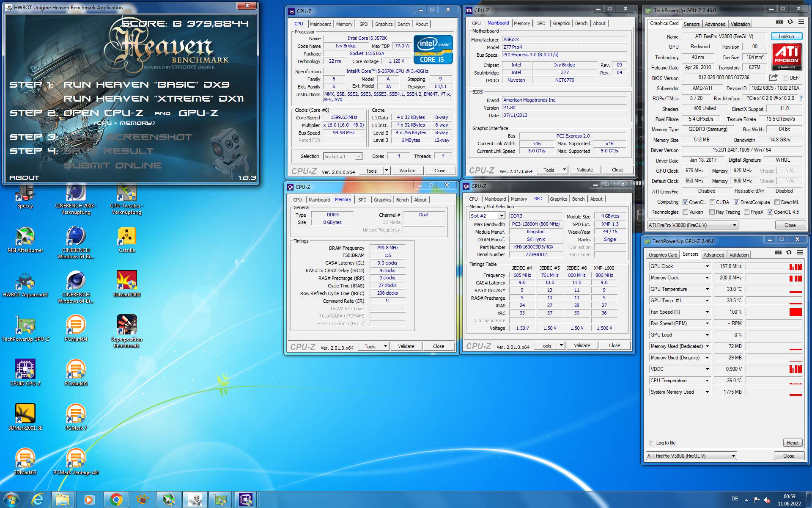Click Close button in CPU-Z SPD window

coord(614,345)
